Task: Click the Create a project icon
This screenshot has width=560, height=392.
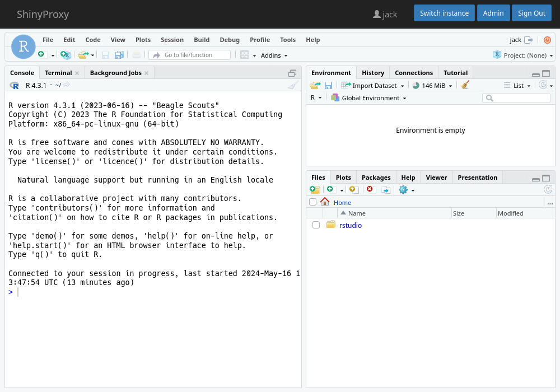Action: (66, 55)
